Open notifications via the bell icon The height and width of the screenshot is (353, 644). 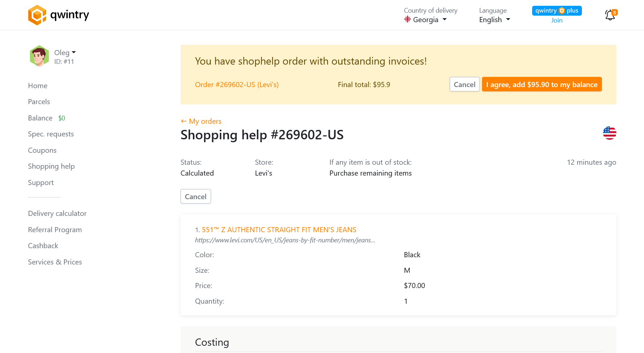(609, 15)
